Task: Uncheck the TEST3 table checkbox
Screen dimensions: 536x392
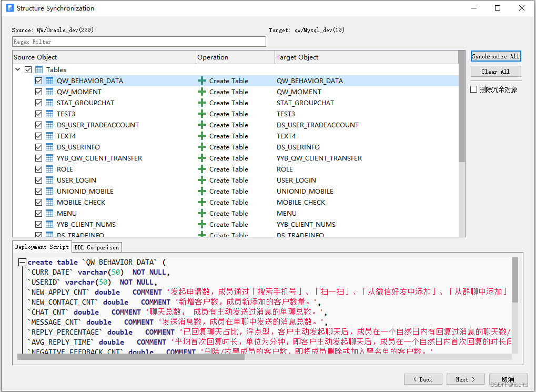Action: tap(38, 114)
